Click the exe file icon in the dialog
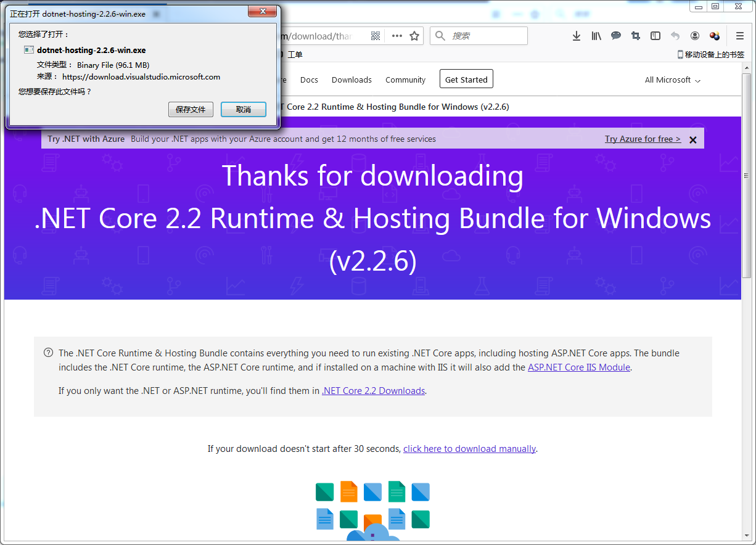 tap(28, 50)
